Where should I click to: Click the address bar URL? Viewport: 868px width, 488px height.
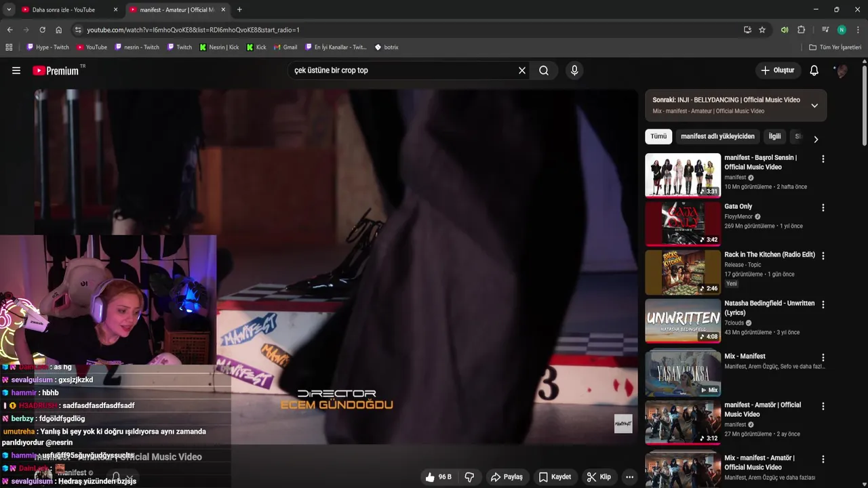[x=193, y=30]
